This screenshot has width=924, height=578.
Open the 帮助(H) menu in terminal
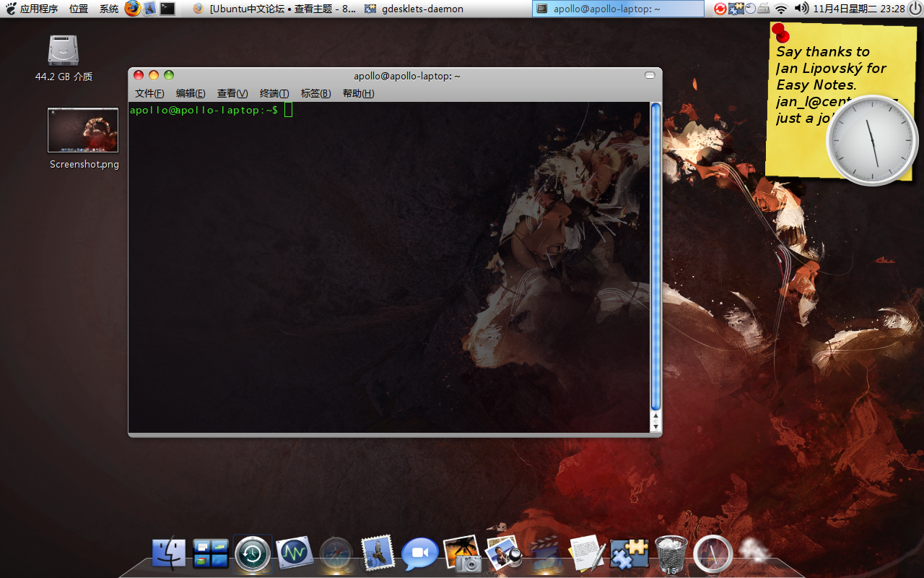pos(358,93)
